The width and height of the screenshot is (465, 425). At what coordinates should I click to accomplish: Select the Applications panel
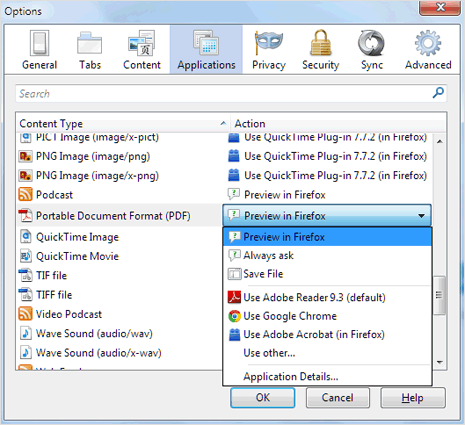coord(206,50)
